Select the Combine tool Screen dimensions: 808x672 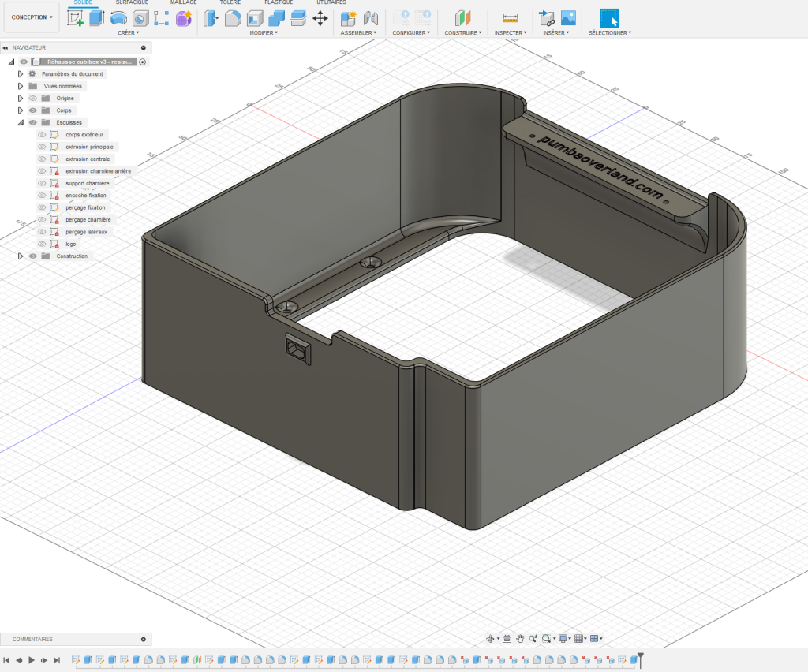point(277,19)
